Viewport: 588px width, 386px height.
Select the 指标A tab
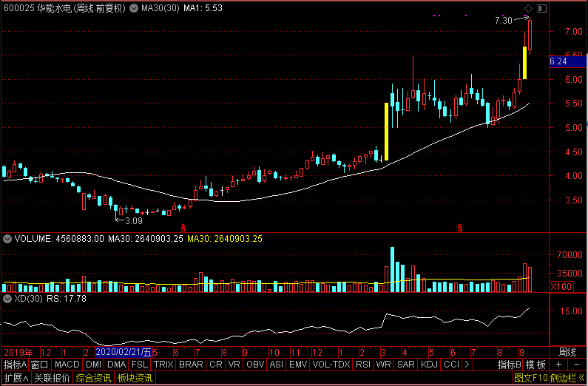pyautogui.click(x=15, y=365)
